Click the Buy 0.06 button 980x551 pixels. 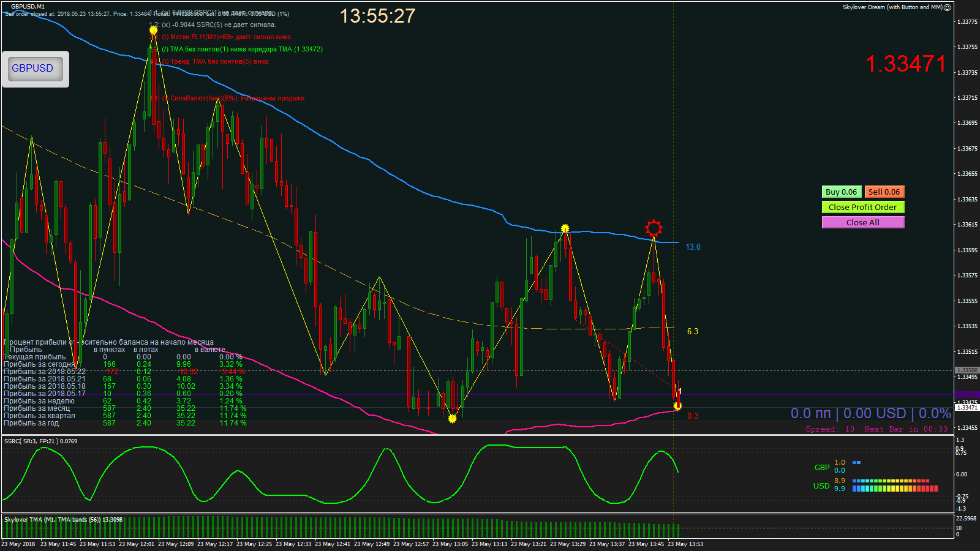[841, 192]
